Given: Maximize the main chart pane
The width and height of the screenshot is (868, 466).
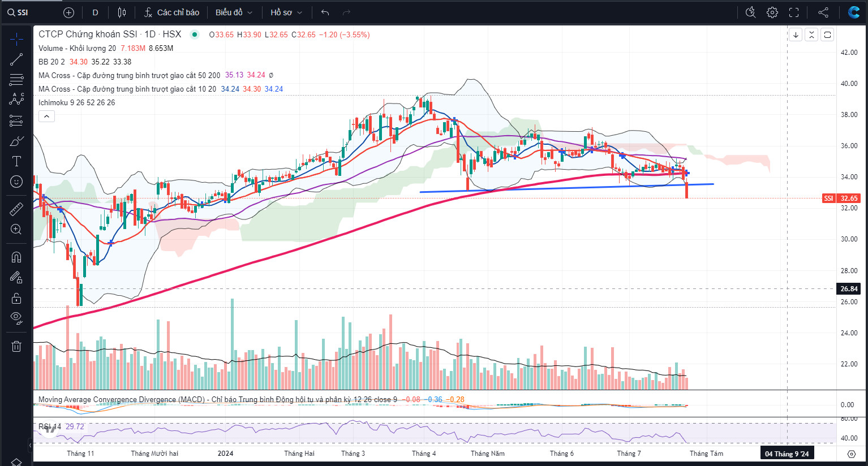Looking at the screenshot, I should tap(827, 34).
